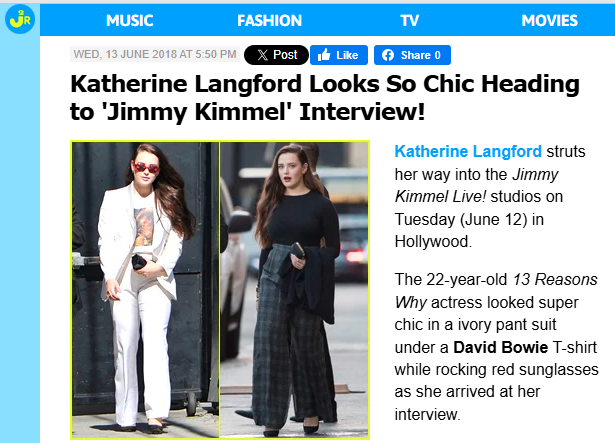Click the bold David Bowie text
Screen dimensions: 615x443
pyautogui.click(x=500, y=347)
